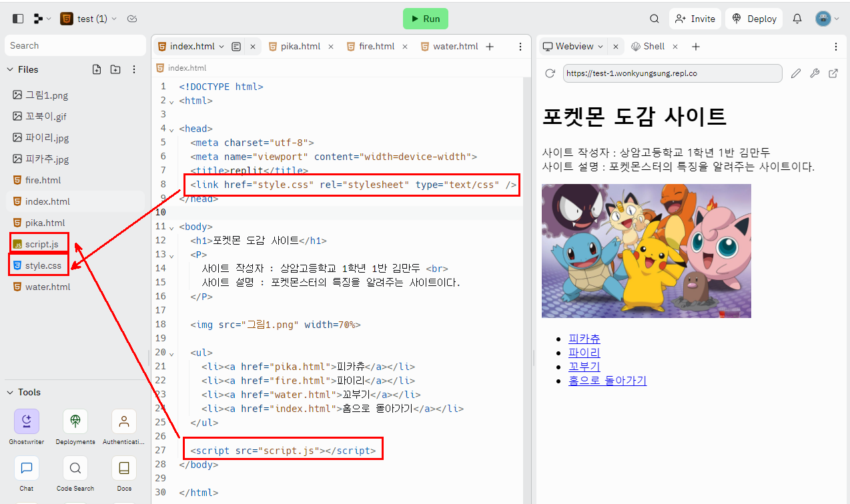
Task: Follow the 피카츄 link in webview
Action: (584, 339)
